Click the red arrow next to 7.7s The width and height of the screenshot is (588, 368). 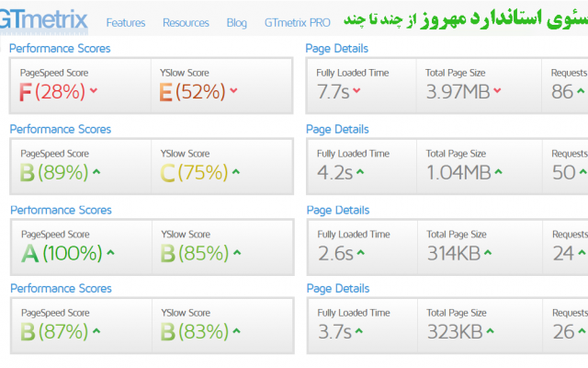(356, 90)
